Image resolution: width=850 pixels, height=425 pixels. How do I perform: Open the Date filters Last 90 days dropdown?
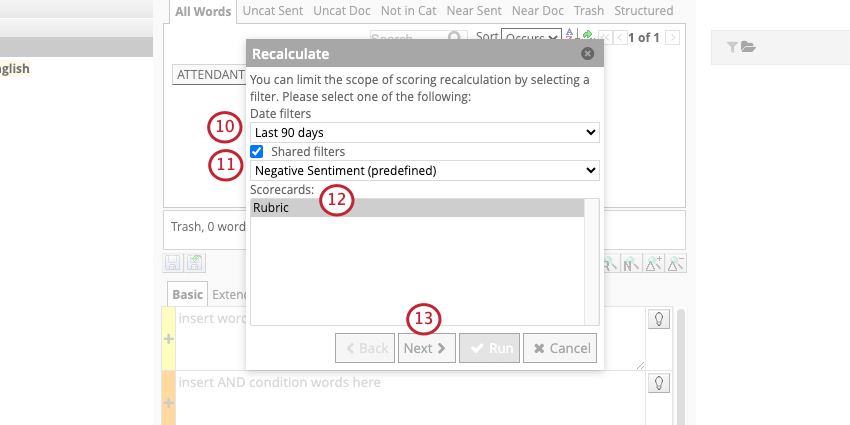(424, 132)
